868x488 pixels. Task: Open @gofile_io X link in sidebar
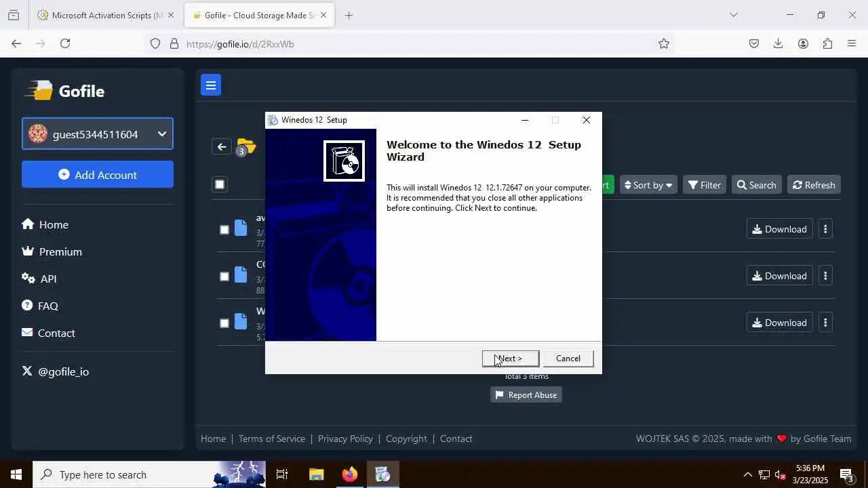pos(56,371)
